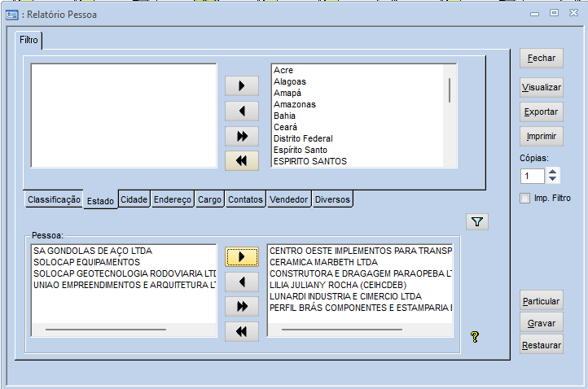Open the Cidade tab
The height and width of the screenshot is (389, 588).
[x=134, y=199]
